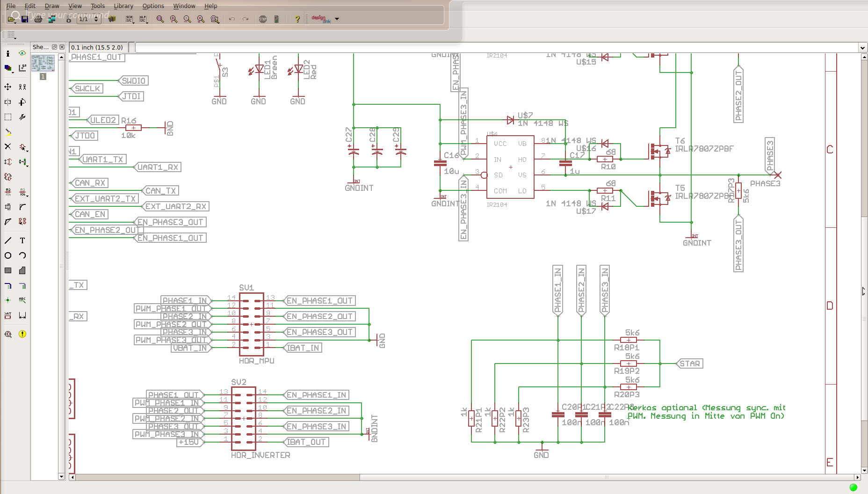This screenshot has height=494, width=868.
Task: Click the Sheets panel scroll-up arrow
Action: click(61, 57)
